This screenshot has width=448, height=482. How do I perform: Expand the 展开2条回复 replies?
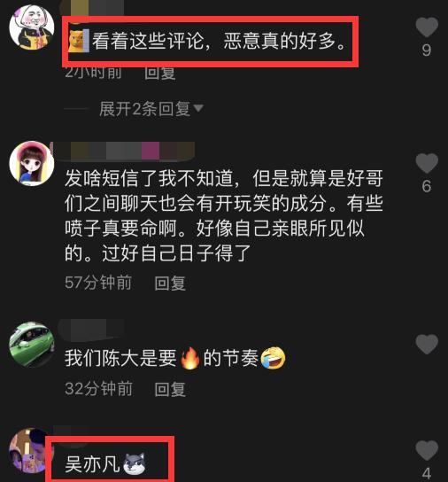pyautogui.click(x=144, y=109)
